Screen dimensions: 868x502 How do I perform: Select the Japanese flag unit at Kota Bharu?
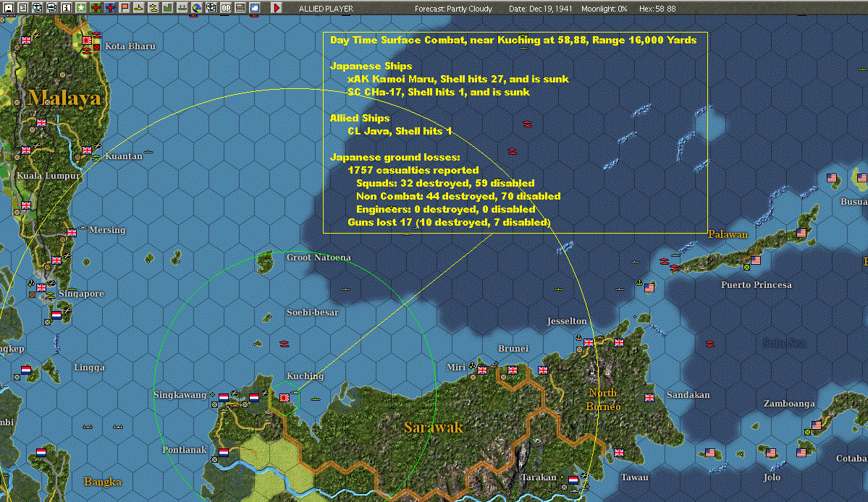point(86,41)
